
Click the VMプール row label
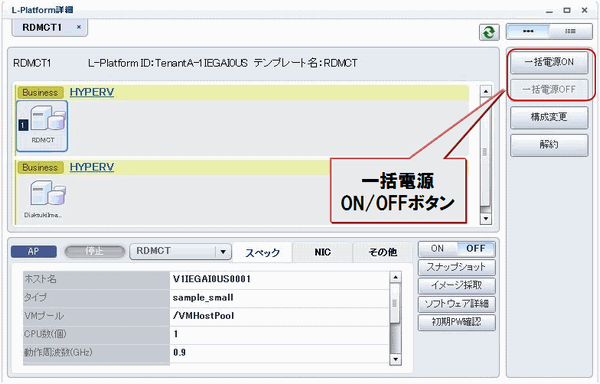[44, 316]
